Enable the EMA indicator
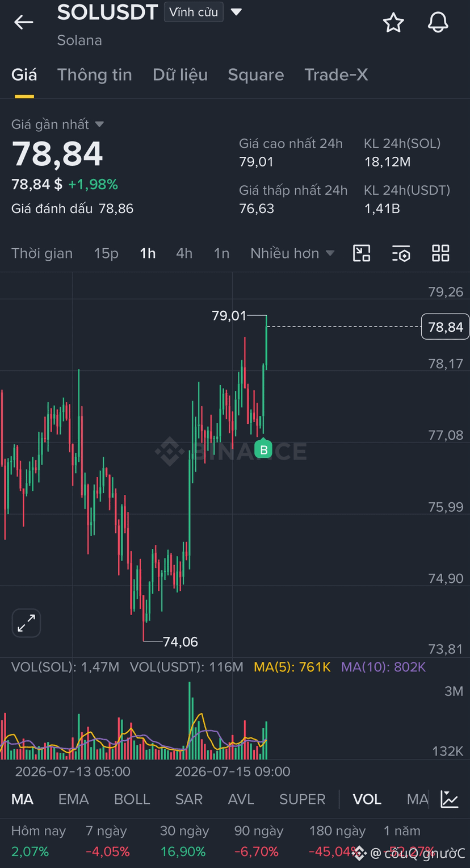This screenshot has width=470, height=868. click(x=73, y=799)
